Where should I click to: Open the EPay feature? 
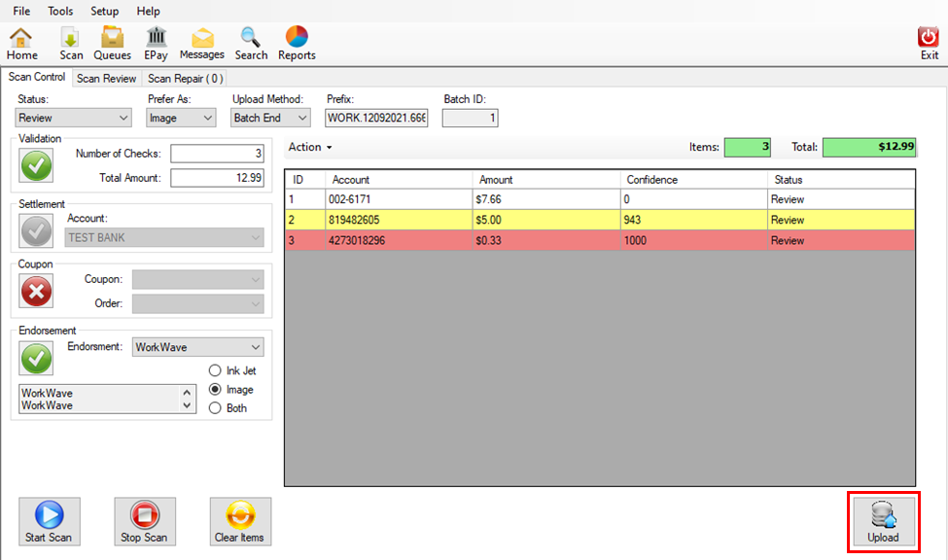pos(156,42)
